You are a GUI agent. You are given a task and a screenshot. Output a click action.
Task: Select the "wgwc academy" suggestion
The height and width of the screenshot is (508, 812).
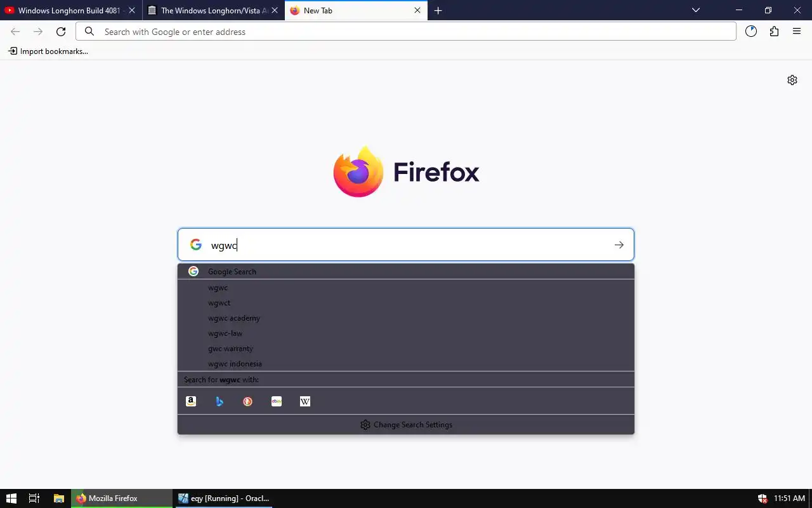coord(406,318)
